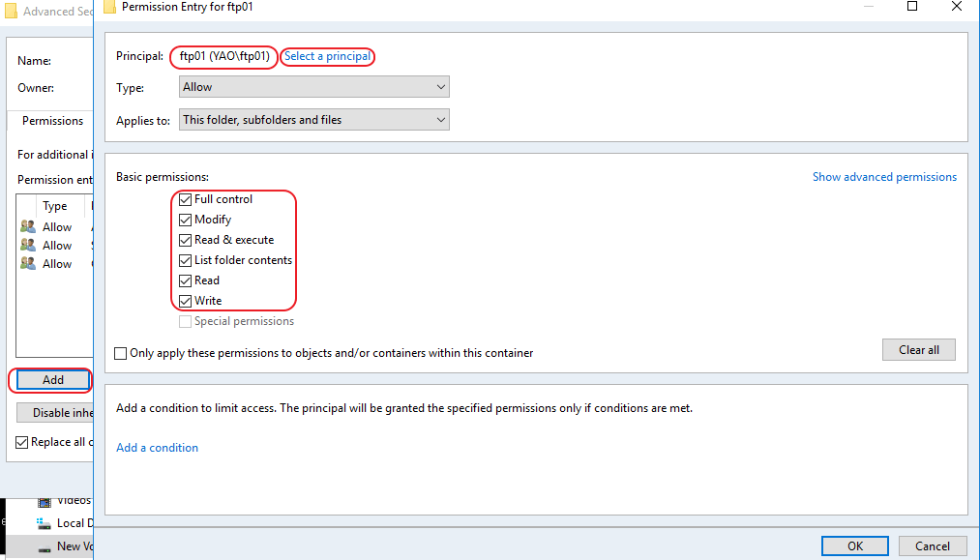The image size is (980, 560).
Task: Toggle the Read permission checkbox
Action: point(185,280)
